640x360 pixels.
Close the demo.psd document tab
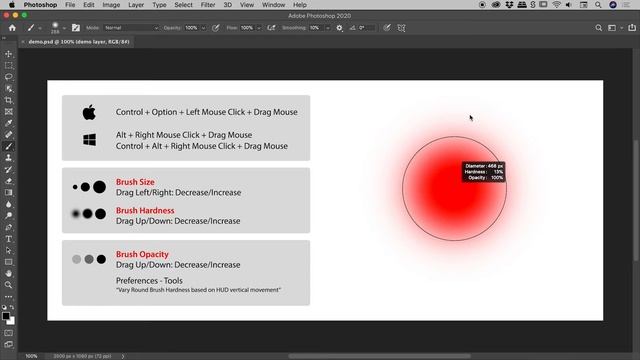coord(23,42)
